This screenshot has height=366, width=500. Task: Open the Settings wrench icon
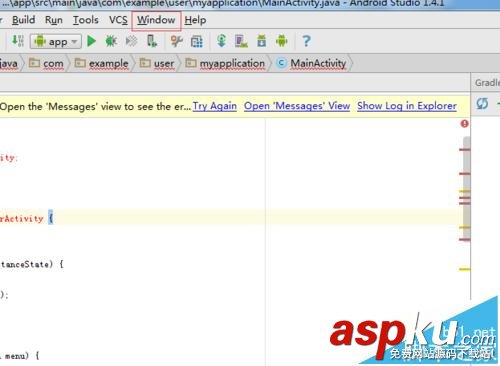pyautogui.click(x=176, y=41)
